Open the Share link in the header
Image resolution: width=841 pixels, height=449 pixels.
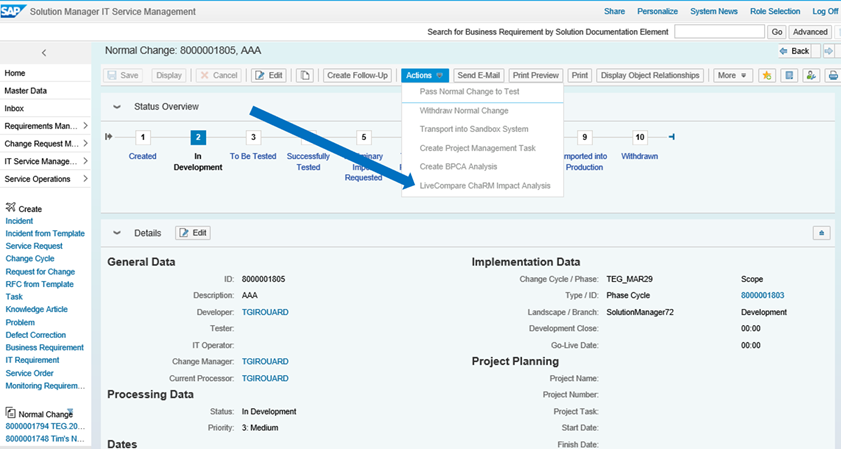pos(614,11)
